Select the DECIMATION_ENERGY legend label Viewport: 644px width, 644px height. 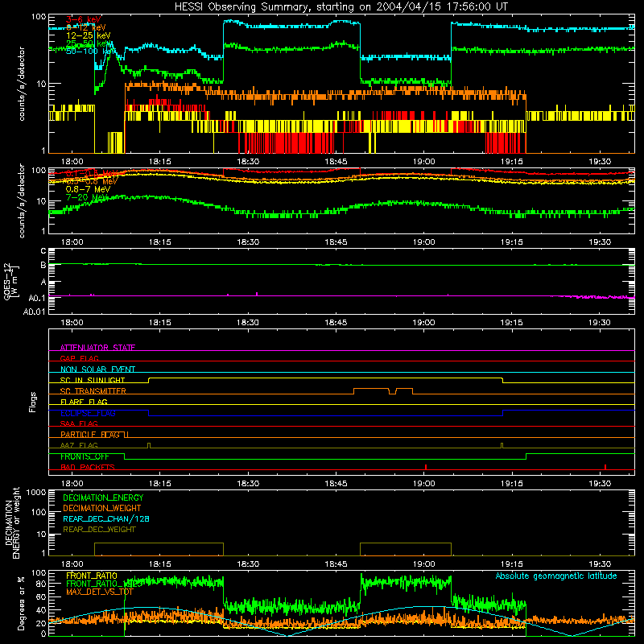tap(103, 497)
